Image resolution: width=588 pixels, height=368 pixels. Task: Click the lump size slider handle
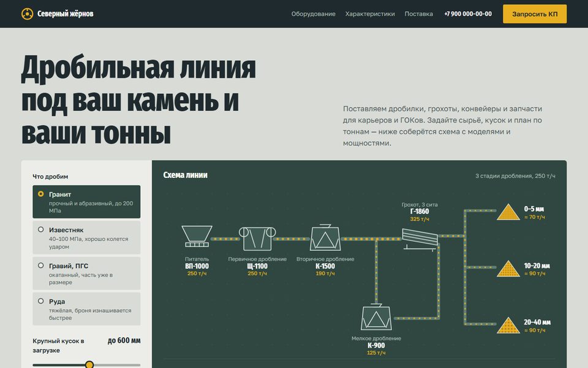point(89,364)
